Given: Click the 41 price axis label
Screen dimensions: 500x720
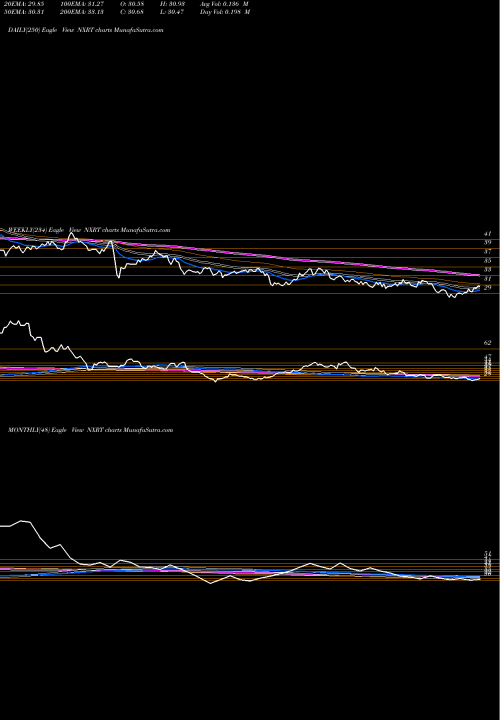Looking at the screenshot, I should click(488, 234).
